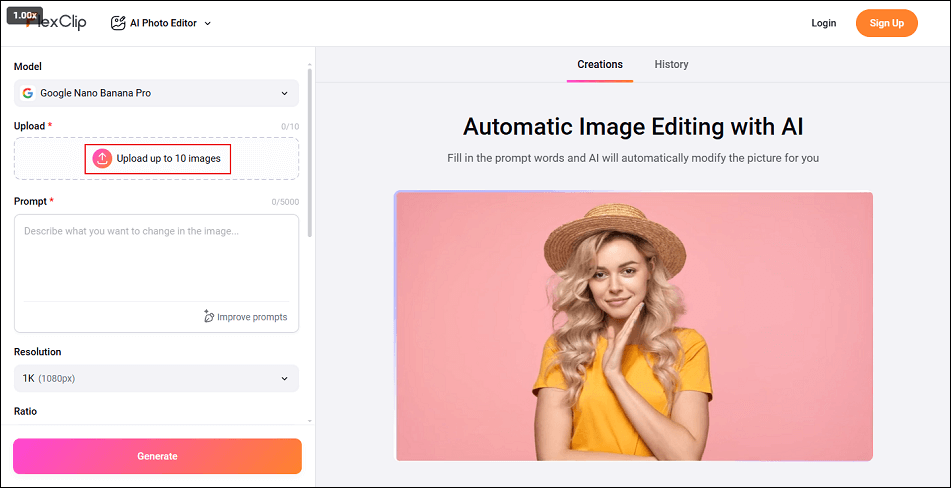This screenshot has height=488, width=951.
Task: Click the pink upload arrow icon
Action: point(102,158)
